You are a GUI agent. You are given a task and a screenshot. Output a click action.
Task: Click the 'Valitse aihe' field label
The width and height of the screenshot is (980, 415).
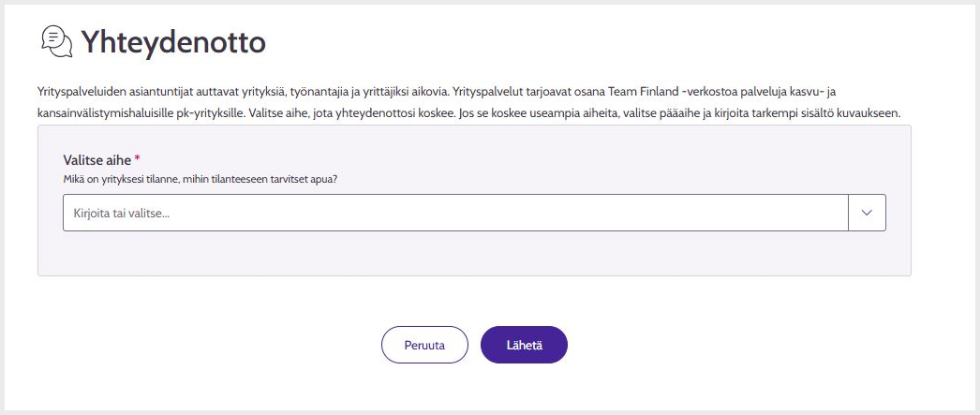pyautogui.click(x=97, y=160)
